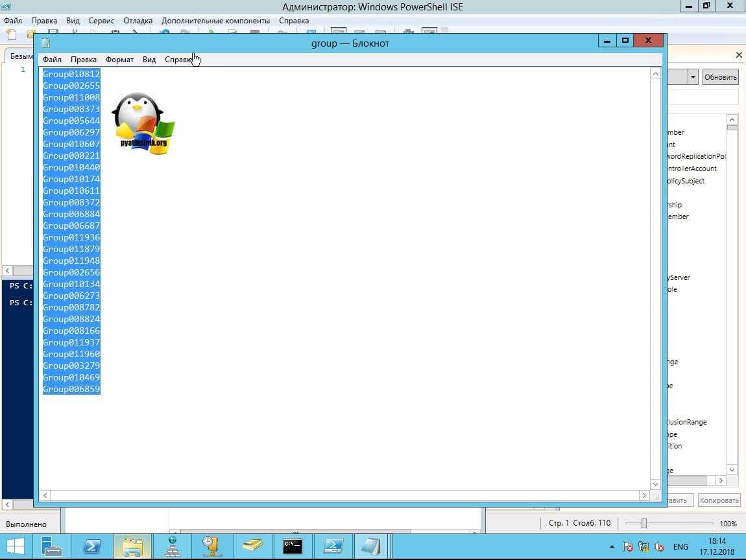Expand the module combo box next to Обновить
Image resolution: width=746 pixels, height=560 pixels.
click(693, 77)
